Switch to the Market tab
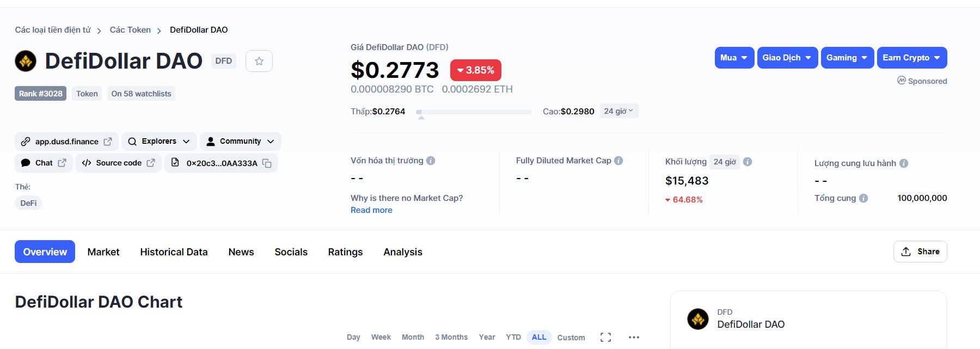Image resolution: width=980 pixels, height=349 pixels. click(103, 252)
